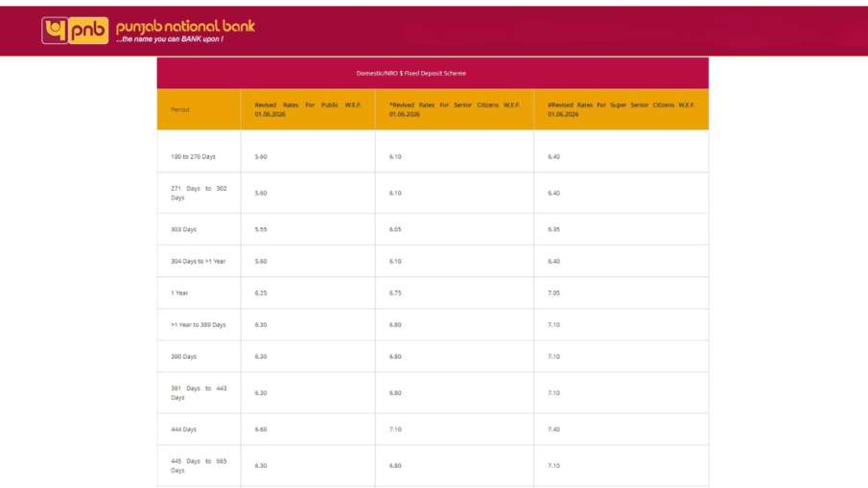The image size is (868, 488).
Task: Click public rate 5.60 in 271 to 302 Days row
Action: click(x=261, y=193)
